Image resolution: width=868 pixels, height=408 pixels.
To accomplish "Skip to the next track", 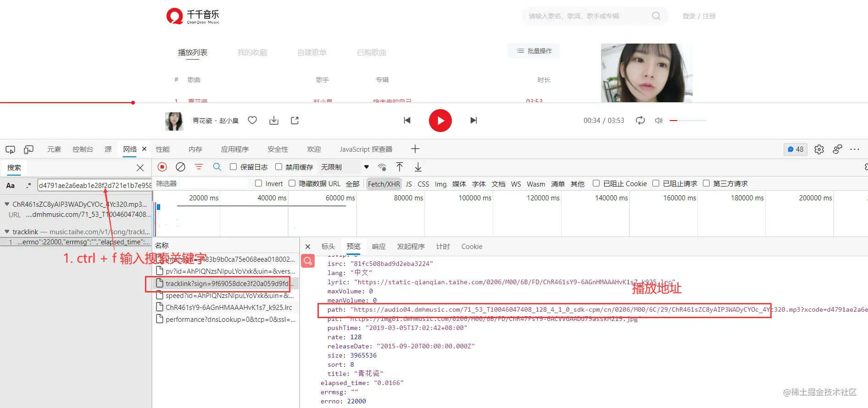I will click(473, 121).
